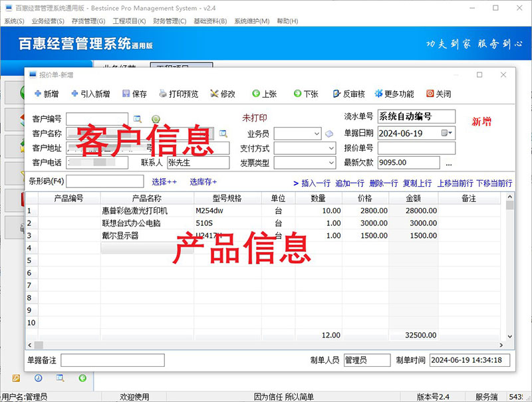Open the 系统维护 menu
The height and width of the screenshot is (402, 532).
pos(251,21)
